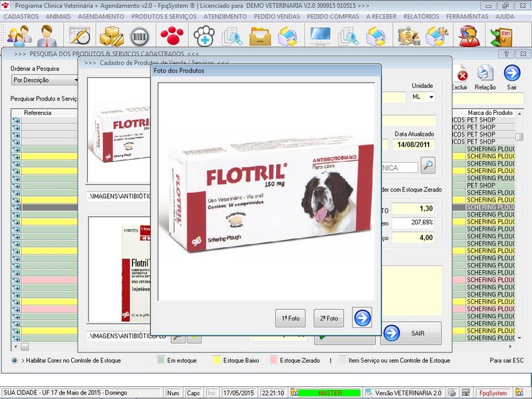This screenshot has width=532, height=399.
Task: Click the green exit door icon
Action: [501, 37]
